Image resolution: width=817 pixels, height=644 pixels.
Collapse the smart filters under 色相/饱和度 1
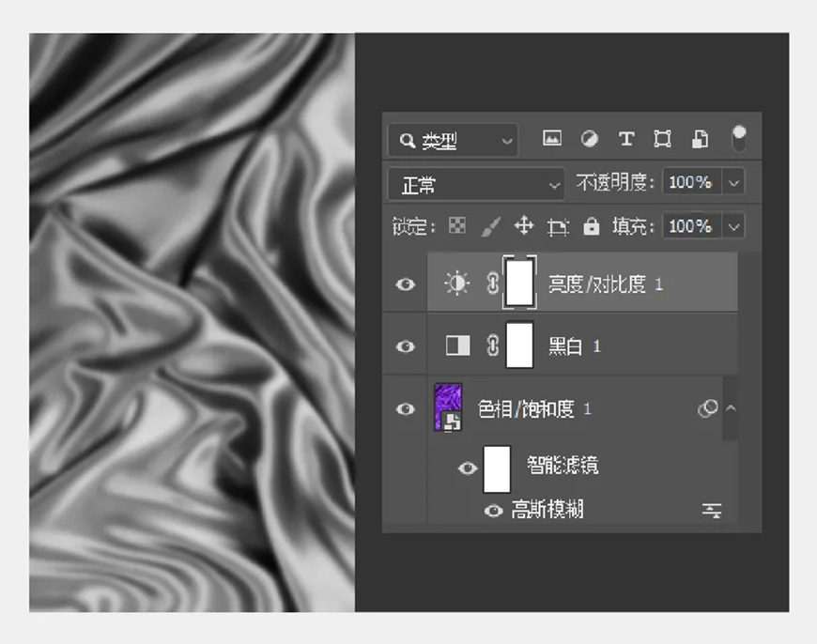point(729,408)
